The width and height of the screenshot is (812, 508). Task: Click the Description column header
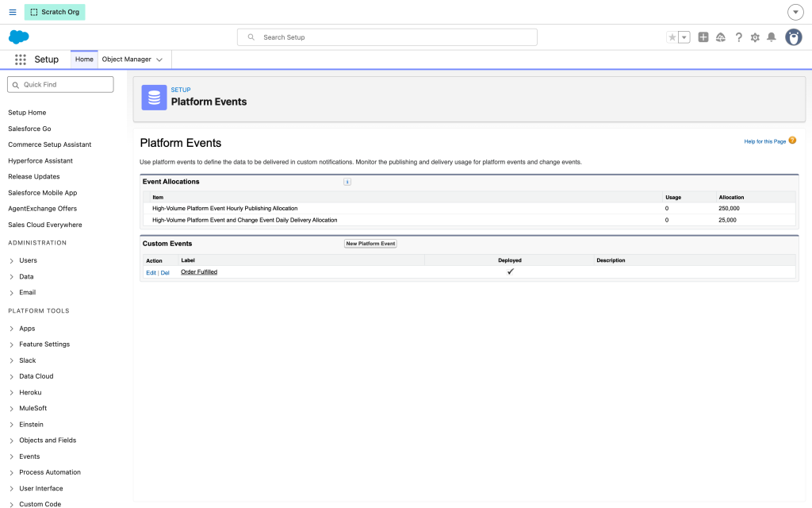click(611, 260)
